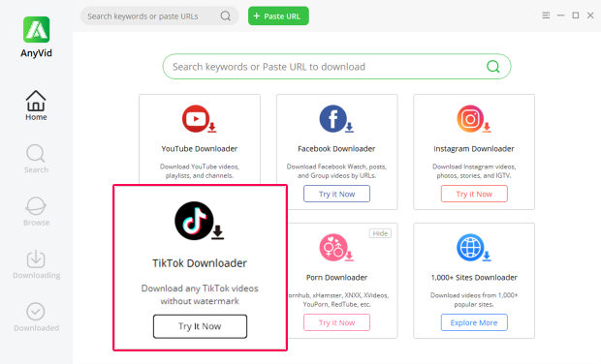Screen dimensions: 601x364
Task: Click the AnyVid logo icon
Action: pos(37,29)
